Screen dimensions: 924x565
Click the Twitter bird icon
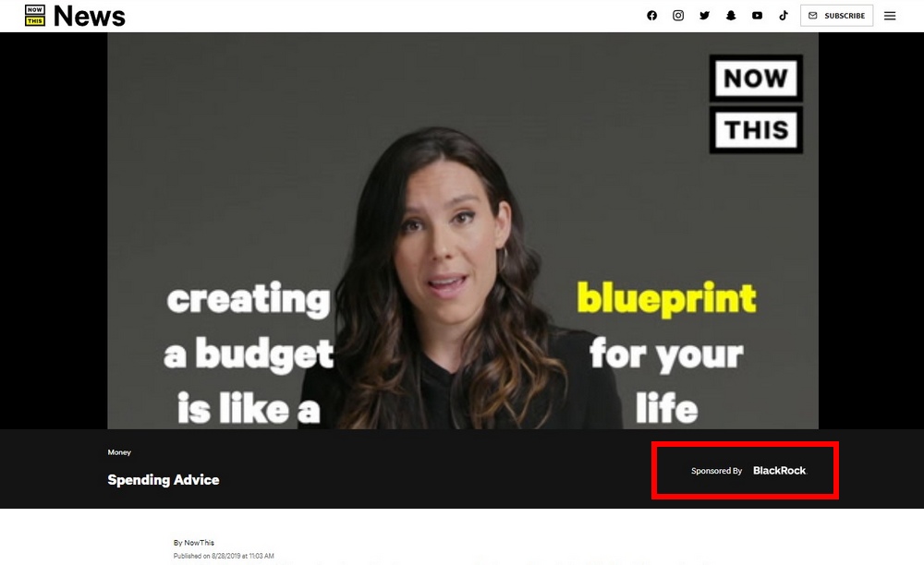(704, 16)
